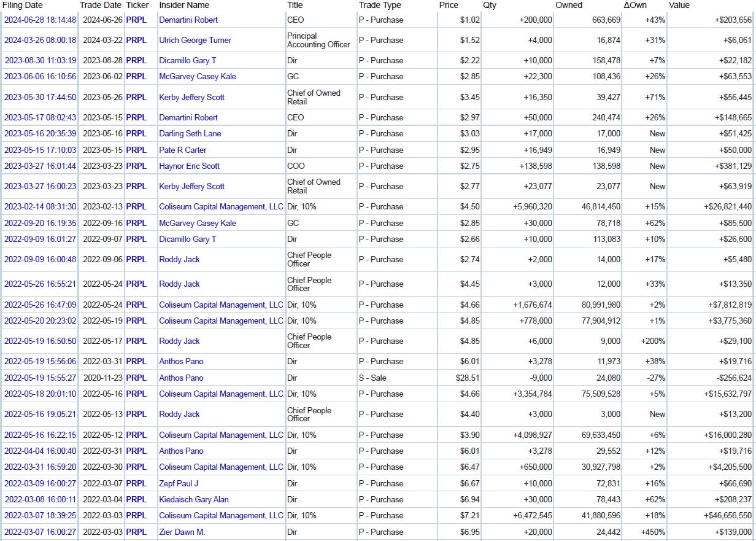This screenshot has width=756, height=541.
Task: Select the COO title cell
Action: tap(296, 166)
